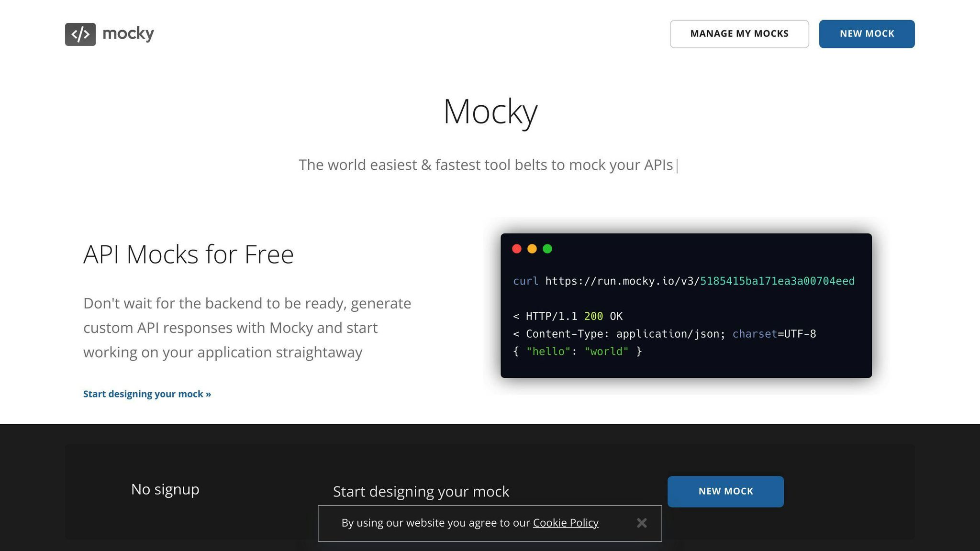
Task: Click the API Mocks for Free heading
Action: pos(189,254)
